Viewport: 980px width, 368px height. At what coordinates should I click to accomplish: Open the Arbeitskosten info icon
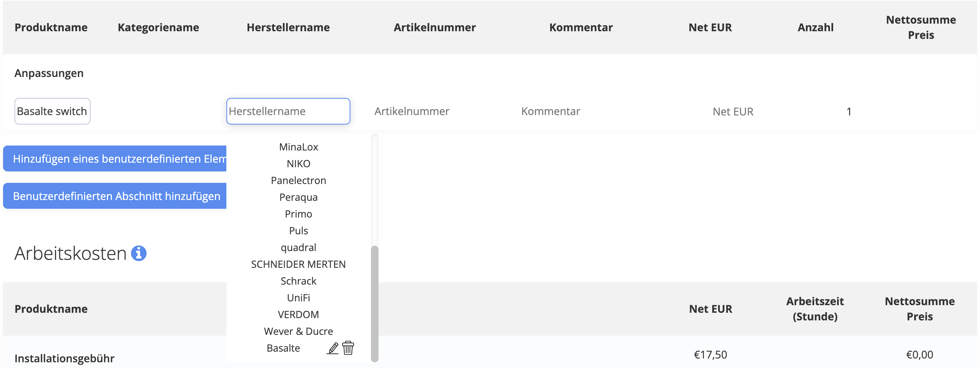tap(139, 253)
